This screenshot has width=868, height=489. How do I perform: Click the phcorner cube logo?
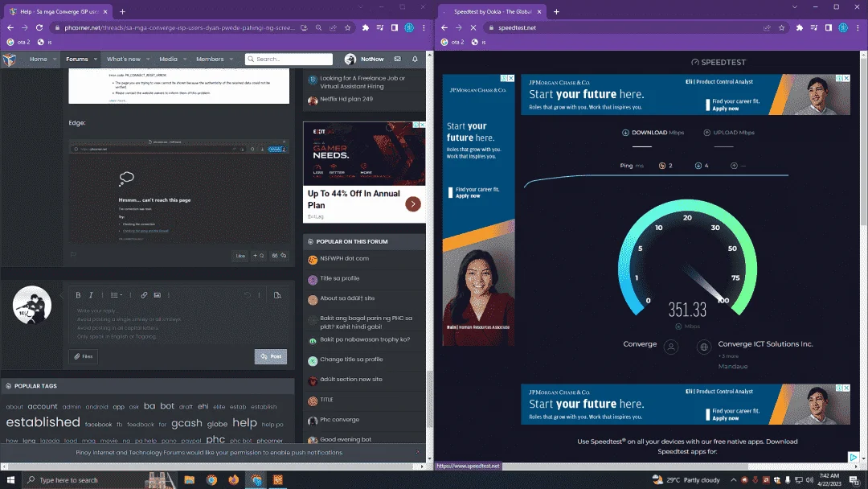point(10,59)
